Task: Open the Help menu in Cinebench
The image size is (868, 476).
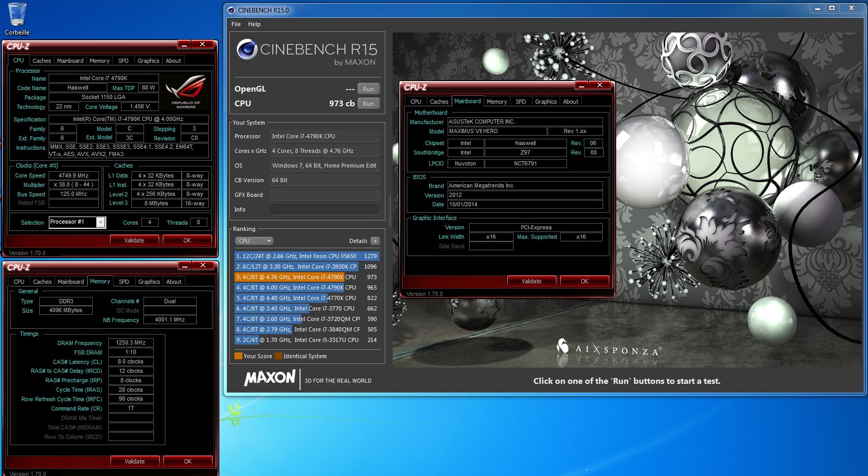Action: tap(254, 24)
